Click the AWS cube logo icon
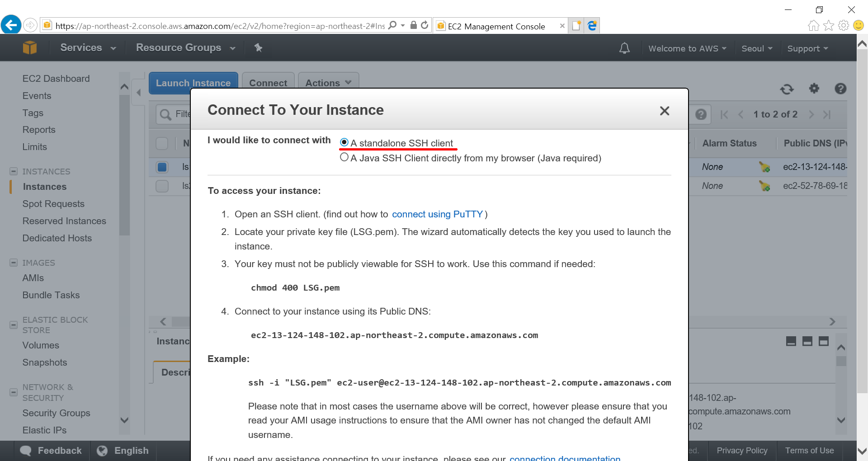868x461 pixels. click(x=30, y=47)
